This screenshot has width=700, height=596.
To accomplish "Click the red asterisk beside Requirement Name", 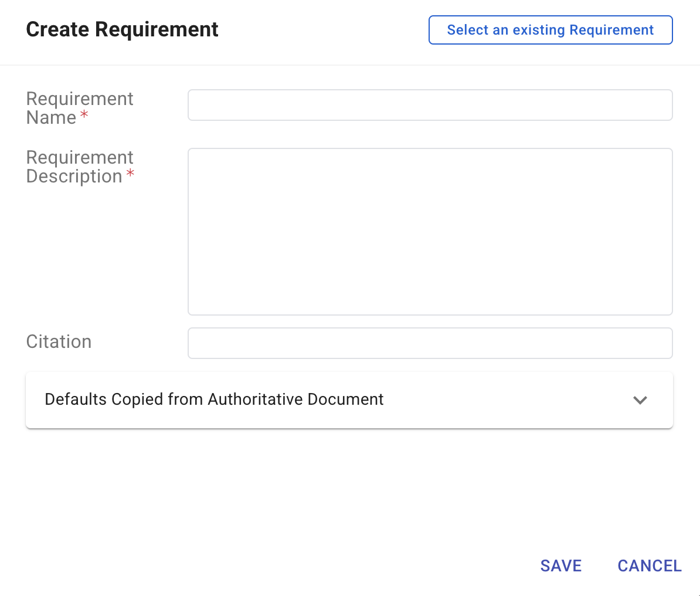I will pyautogui.click(x=84, y=115).
